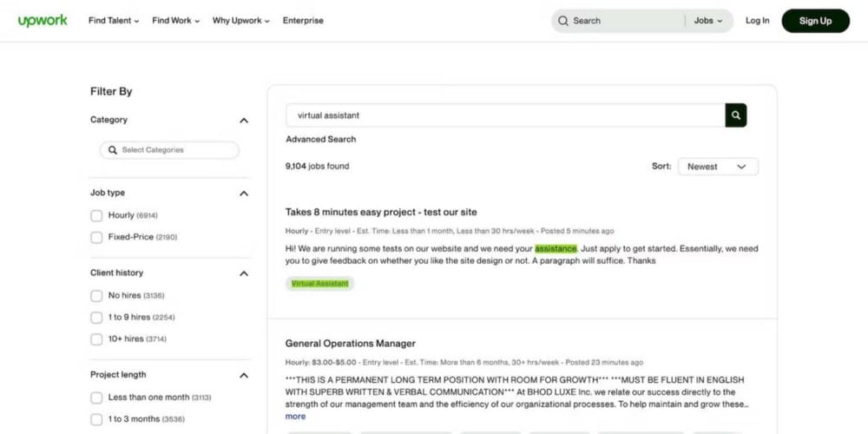Click the Upwork logo

coord(43,21)
